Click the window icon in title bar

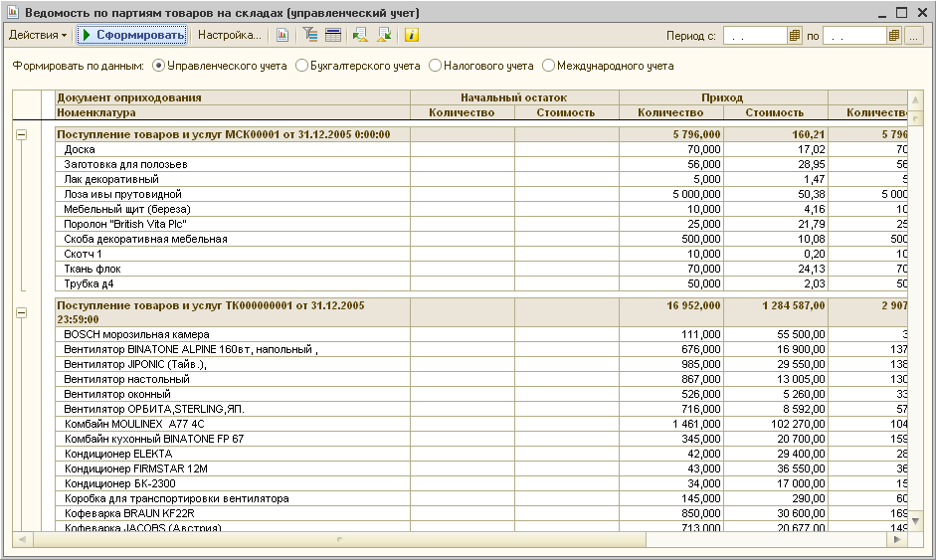point(13,12)
